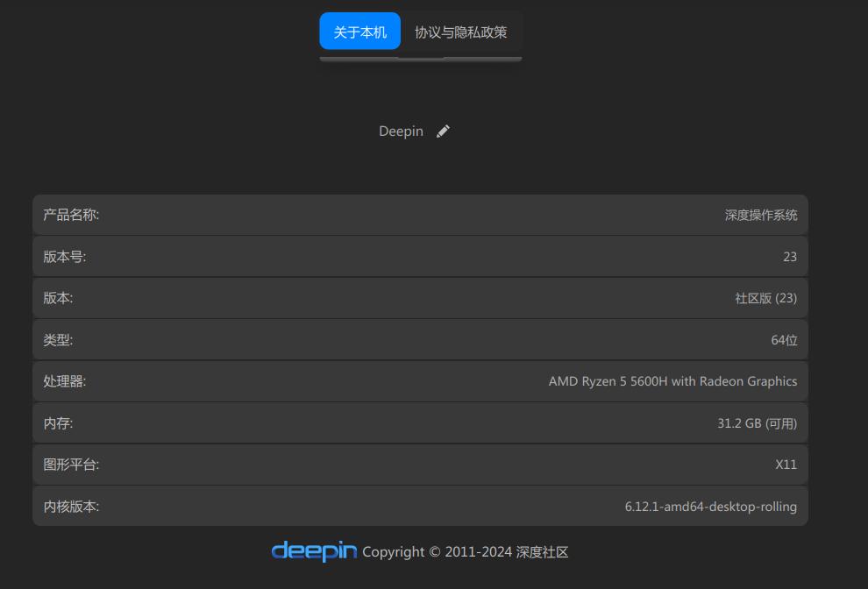Select the edition value 社区版 (23)

(x=766, y=298)
